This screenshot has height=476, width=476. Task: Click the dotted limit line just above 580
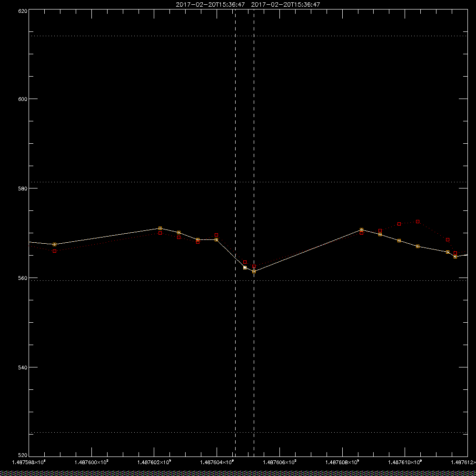coord(248,182)
